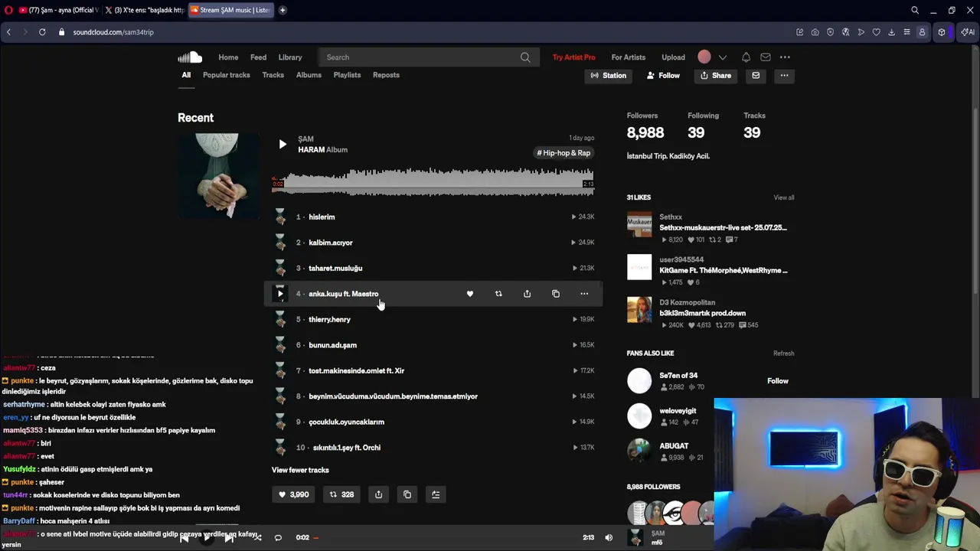Click the Station button
Image resolution: width=980 pixels, height=551 pixels.
(x=609, y=76)
